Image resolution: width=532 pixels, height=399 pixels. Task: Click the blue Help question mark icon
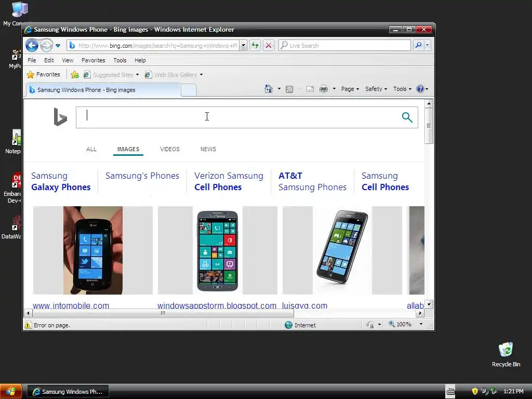(x=420, y=89)
